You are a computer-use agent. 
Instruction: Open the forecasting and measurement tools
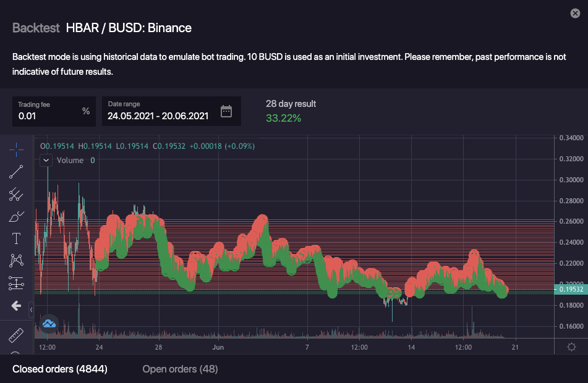[x=16, y=284]
